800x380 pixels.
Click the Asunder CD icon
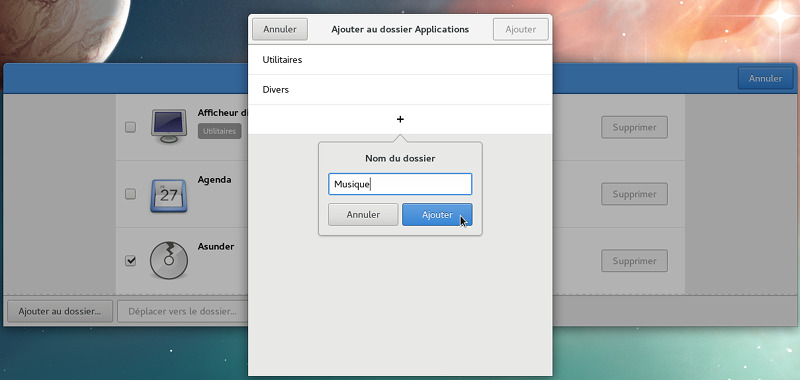tap(168, 261)
